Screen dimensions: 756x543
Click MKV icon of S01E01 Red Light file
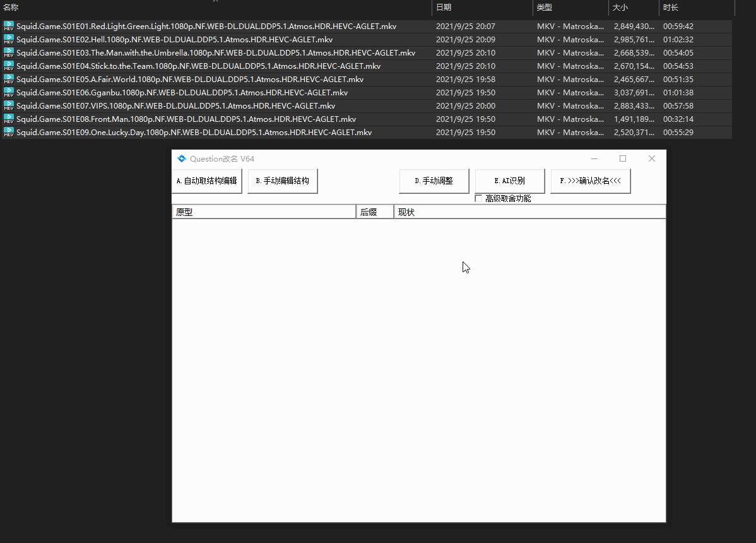(x=9, y=26)
